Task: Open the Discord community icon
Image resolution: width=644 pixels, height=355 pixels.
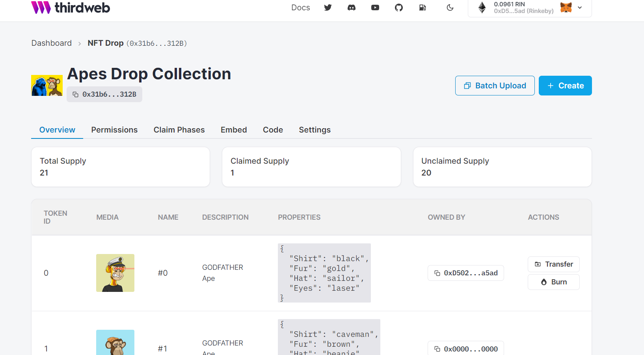Action: [x=352, y=7]
